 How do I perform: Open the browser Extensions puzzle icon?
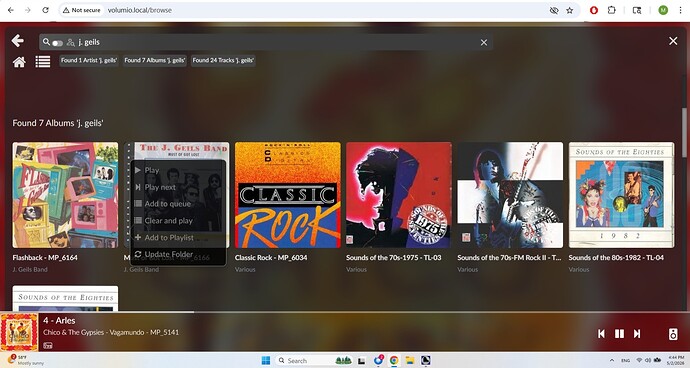(612, 10)
